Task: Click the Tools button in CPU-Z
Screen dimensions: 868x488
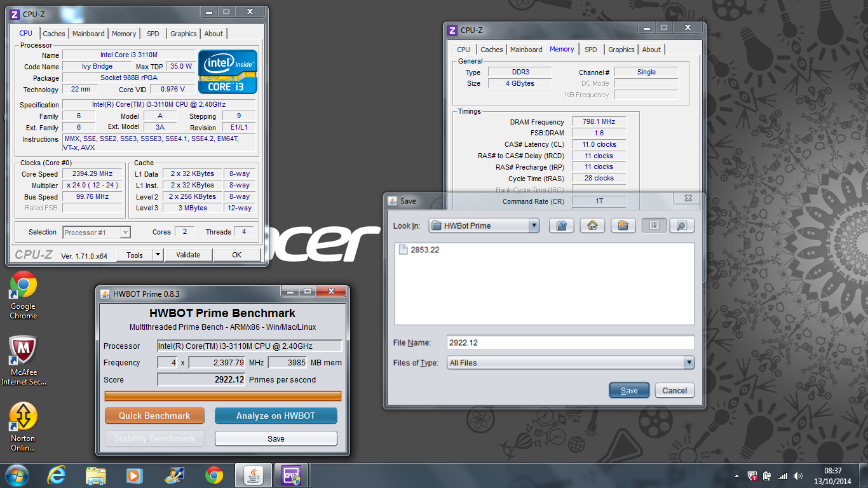Action: 135,255
